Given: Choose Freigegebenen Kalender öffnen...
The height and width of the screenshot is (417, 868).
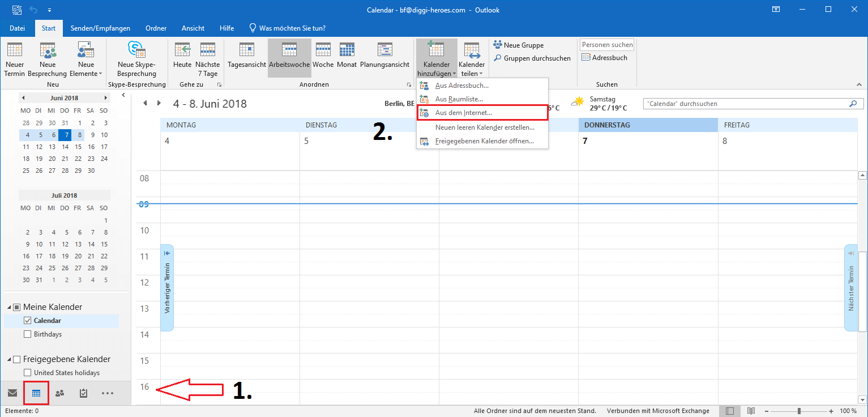Looking at the screenshot, I should tap(482, 141).
